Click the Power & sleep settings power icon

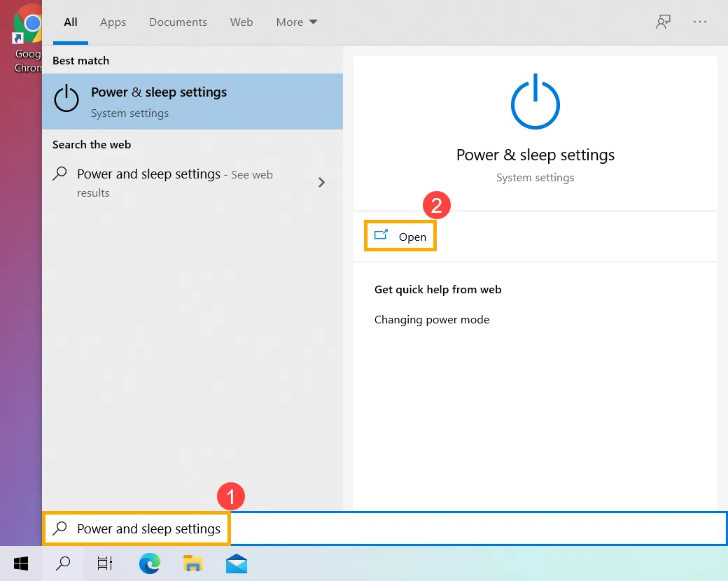point(535,102)
